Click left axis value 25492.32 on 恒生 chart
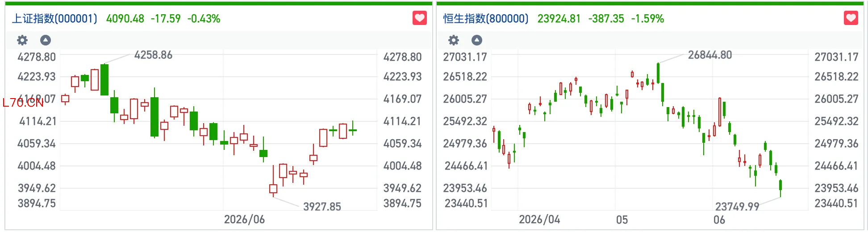Screen dimensions: 868x232 tap(465, 121)
